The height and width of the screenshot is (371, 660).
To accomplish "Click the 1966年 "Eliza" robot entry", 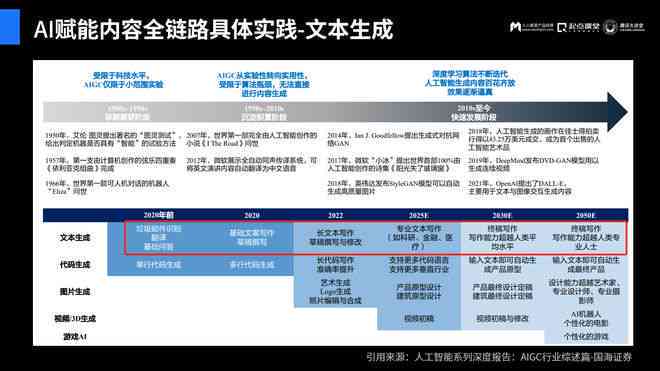I will point(107,187).
